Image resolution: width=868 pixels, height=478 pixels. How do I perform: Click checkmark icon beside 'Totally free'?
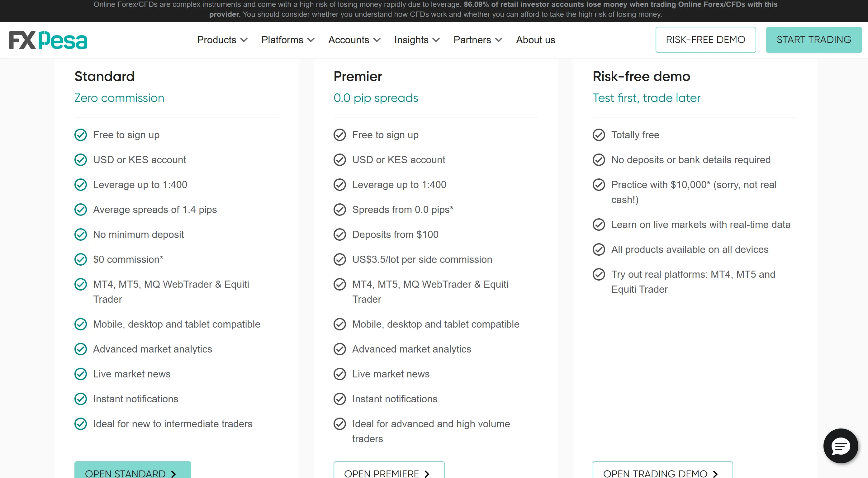(599, 135)
